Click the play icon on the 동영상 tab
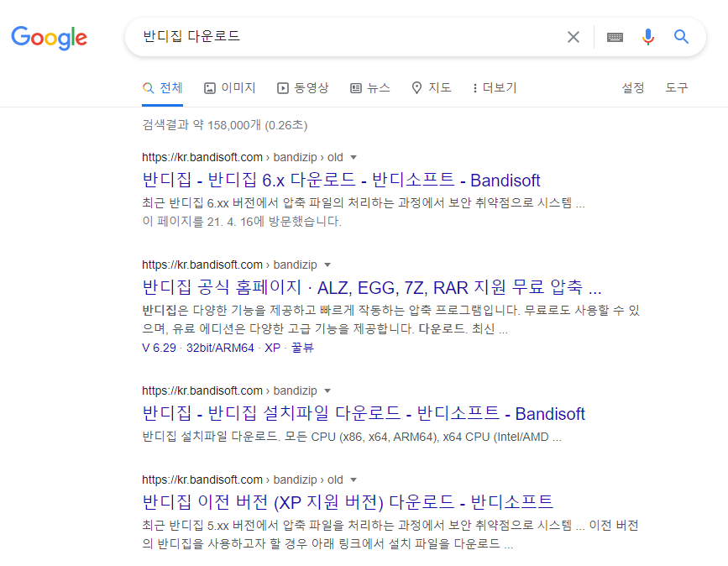The width and height of the screenshot is (728, 566). point(283,88)
